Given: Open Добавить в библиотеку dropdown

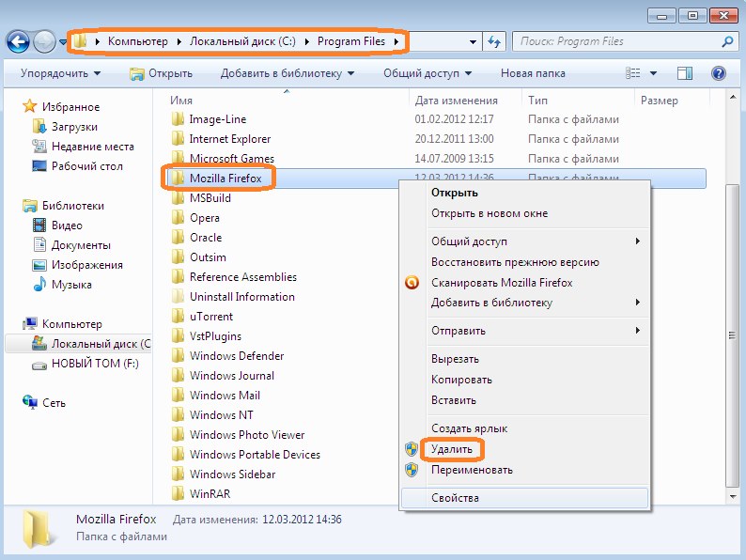Looking at the screenshot, I should pyautogui.click(x=288, y=73).
